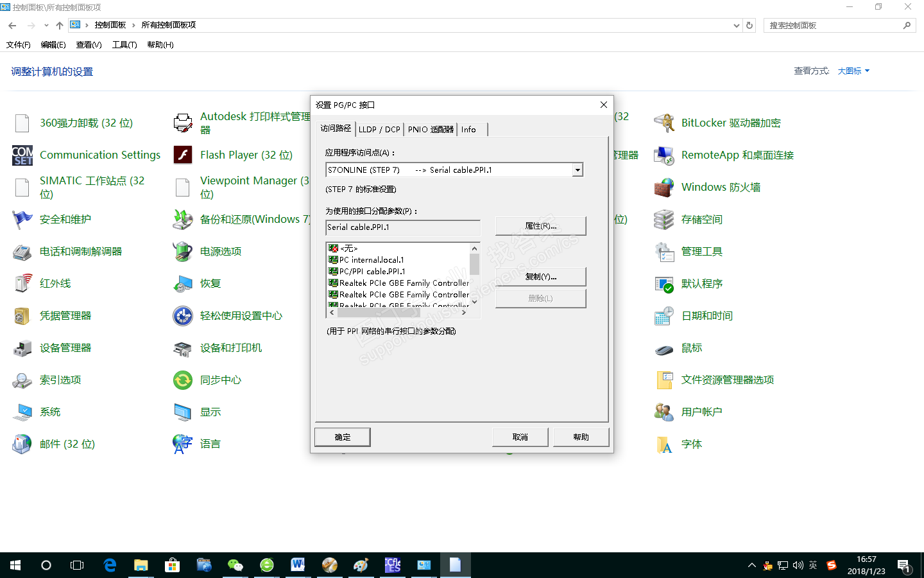Open 语言 control panel item
Image resolution: width=924 pixels, height=578 pixels.
pyautogui.click(x=197, y=444)
